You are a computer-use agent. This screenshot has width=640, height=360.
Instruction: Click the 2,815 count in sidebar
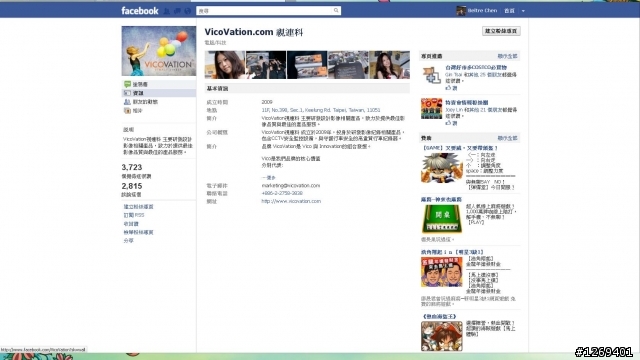(x=132, y=186)
